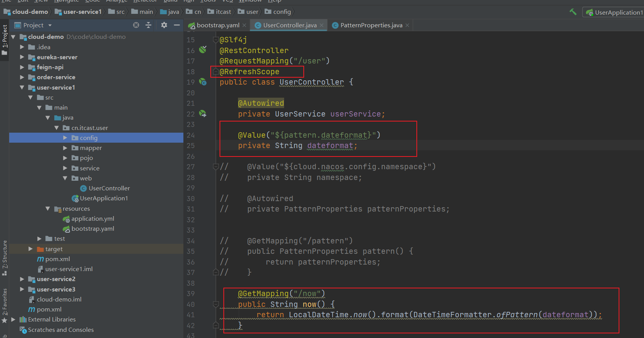Expand the pojo package
This screenshot has width=644, height=338.
65,158
